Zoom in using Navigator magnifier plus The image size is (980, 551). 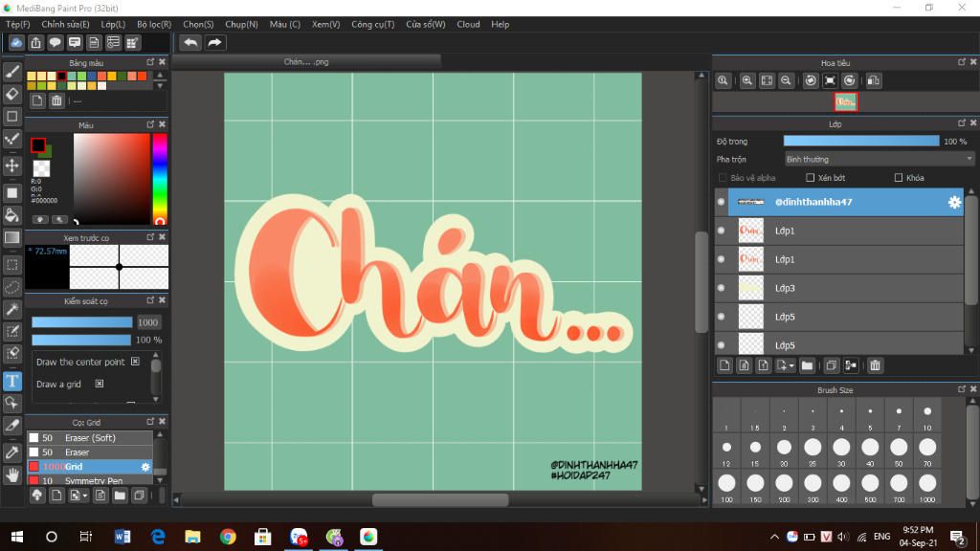tap(746, 80)
